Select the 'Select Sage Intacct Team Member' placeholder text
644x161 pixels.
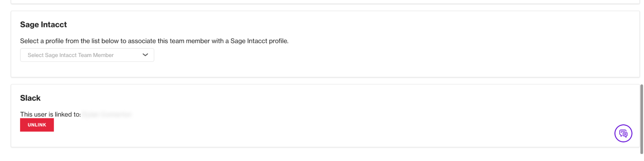point(71,55)
